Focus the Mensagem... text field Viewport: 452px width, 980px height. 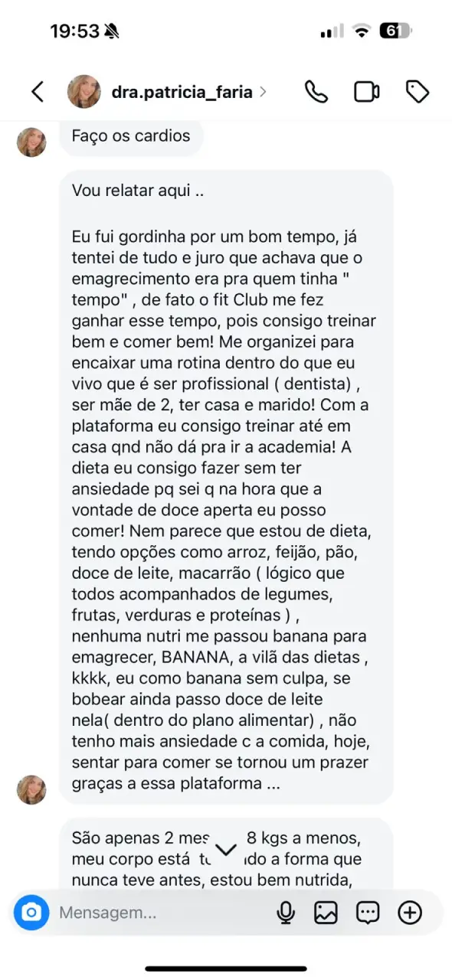click(161, 913)
